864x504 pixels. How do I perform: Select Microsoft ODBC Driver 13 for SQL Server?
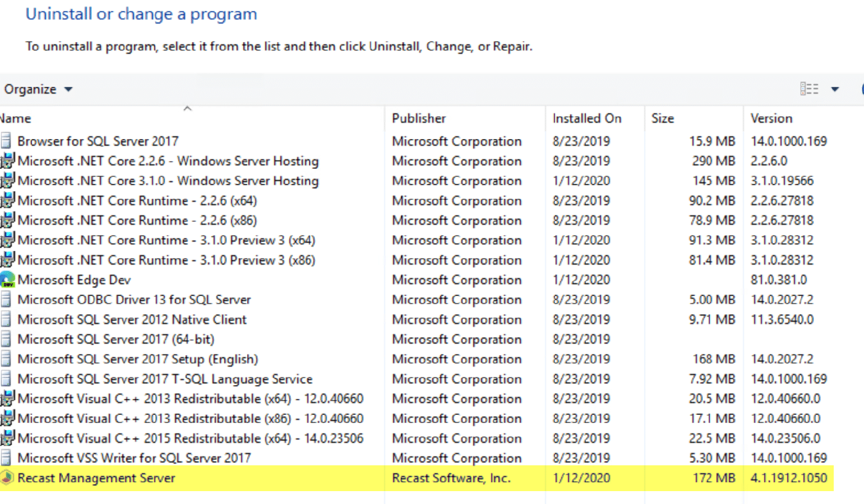point(134,299)
